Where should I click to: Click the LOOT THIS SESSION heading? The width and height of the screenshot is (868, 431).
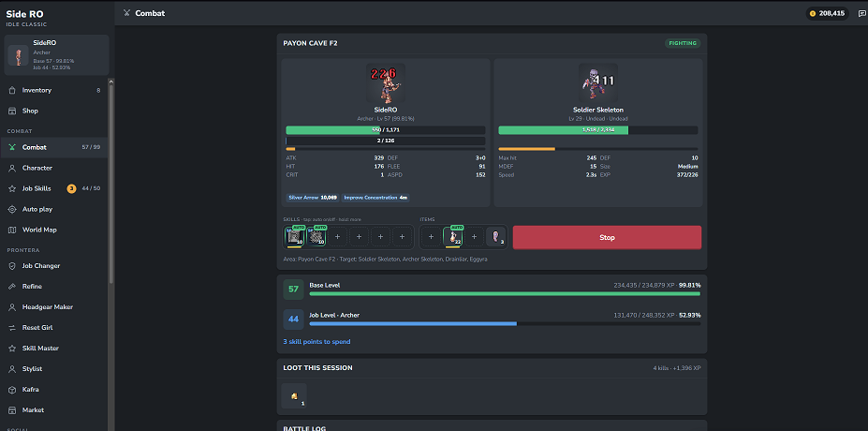pyautogui.click(x=317, y=368)
